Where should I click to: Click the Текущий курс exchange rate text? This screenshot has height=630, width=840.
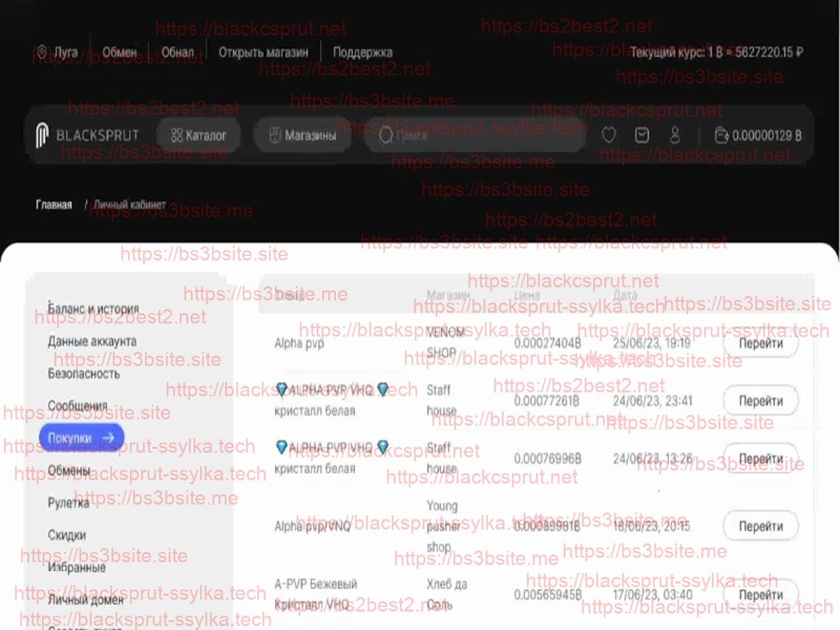(x=717, y=52)
